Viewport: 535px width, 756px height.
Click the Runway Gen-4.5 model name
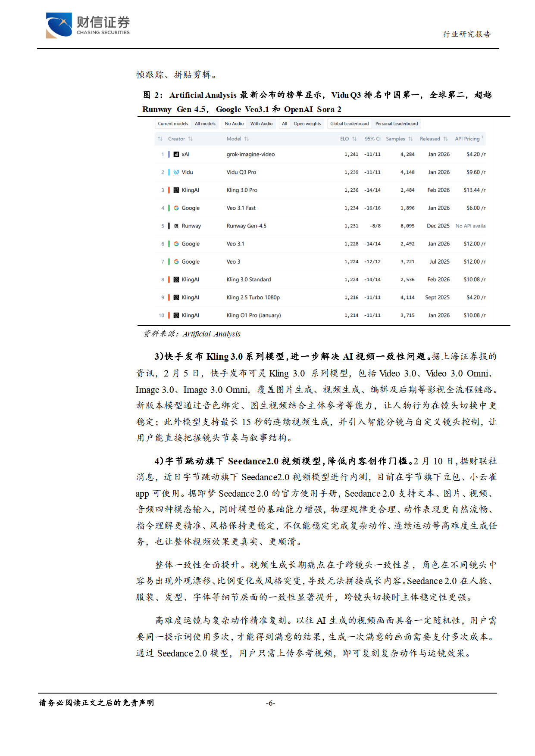247,226
